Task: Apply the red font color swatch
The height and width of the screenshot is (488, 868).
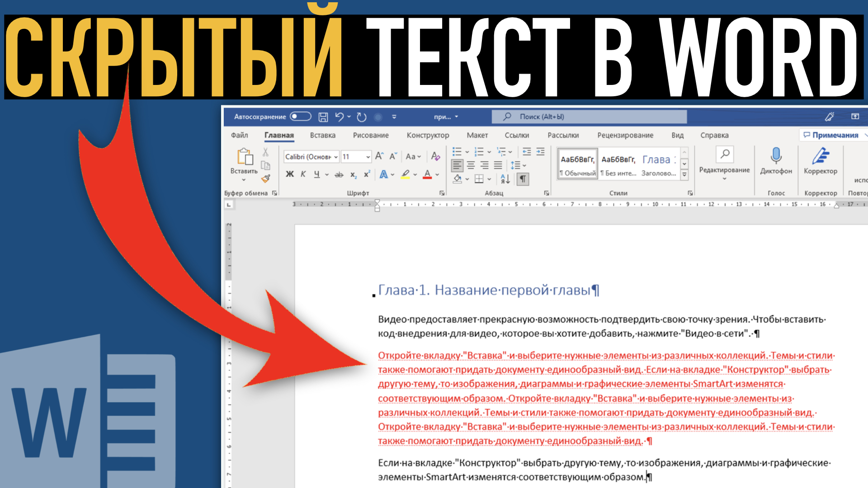Action: [x=427, y=174]
